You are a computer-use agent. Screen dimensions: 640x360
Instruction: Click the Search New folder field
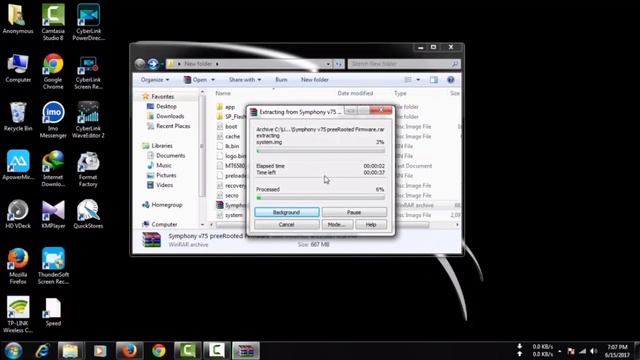point(404,64)
